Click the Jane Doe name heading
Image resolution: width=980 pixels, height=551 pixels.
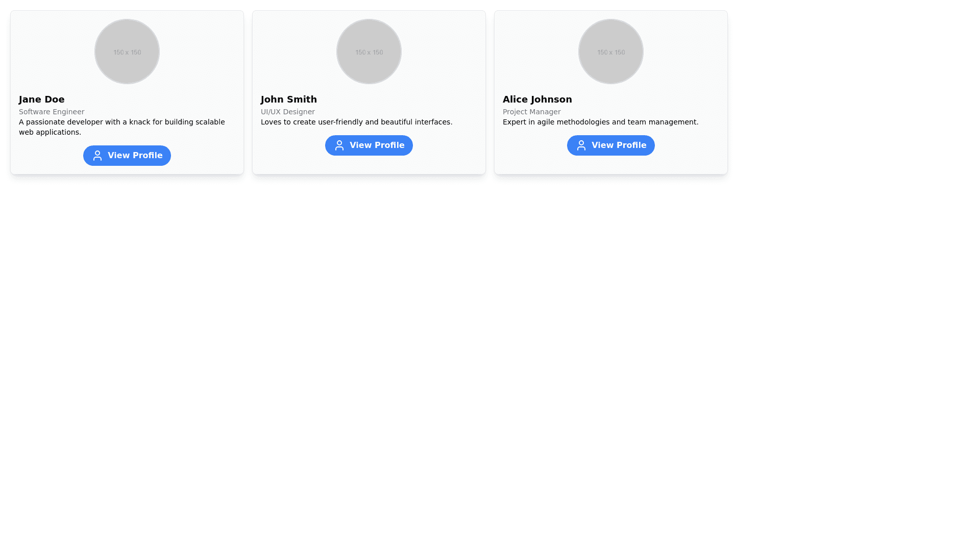(42, 99)
